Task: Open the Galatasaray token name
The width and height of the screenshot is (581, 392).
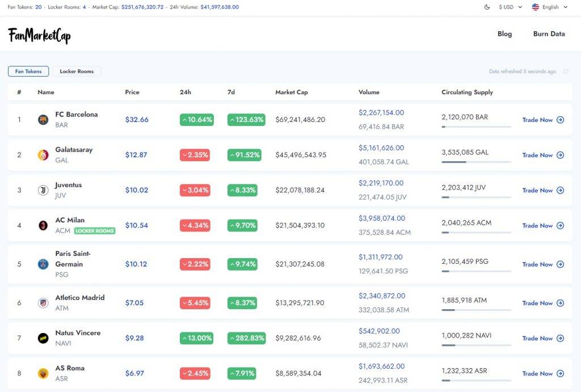Action: point(74,150)
